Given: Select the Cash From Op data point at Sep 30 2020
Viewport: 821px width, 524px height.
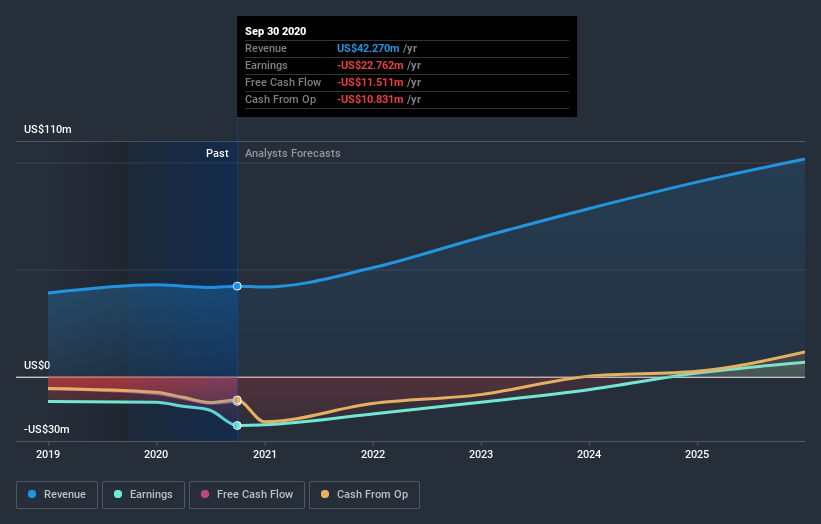Looking at the screenshot, I should point(237,400).
